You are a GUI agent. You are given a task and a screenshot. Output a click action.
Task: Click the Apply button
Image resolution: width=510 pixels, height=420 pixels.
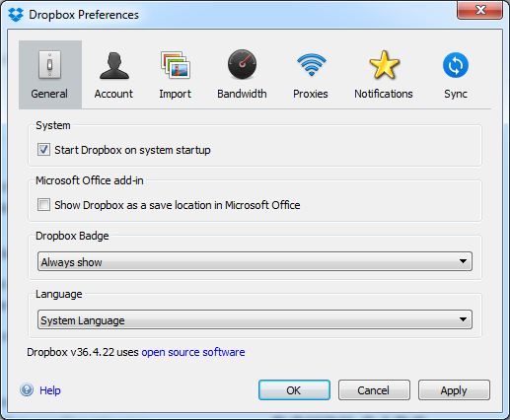tap(454, 390)
